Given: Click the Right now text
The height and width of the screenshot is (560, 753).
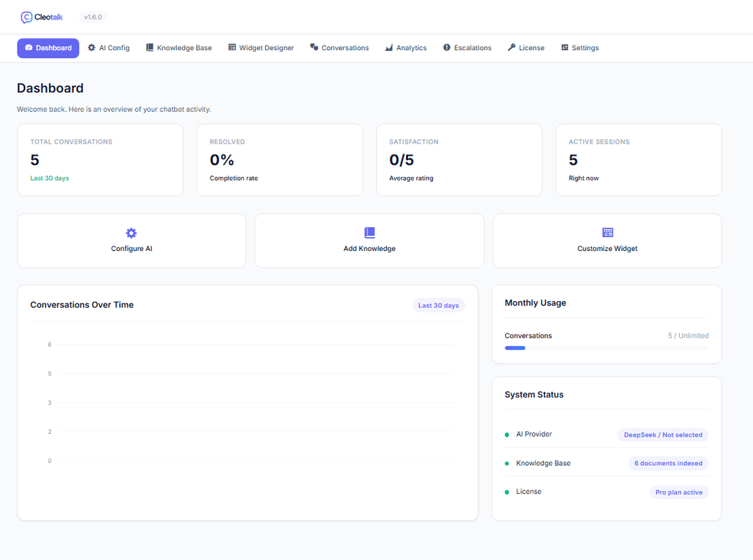Looking at the screenshot, I should point(584,179).
